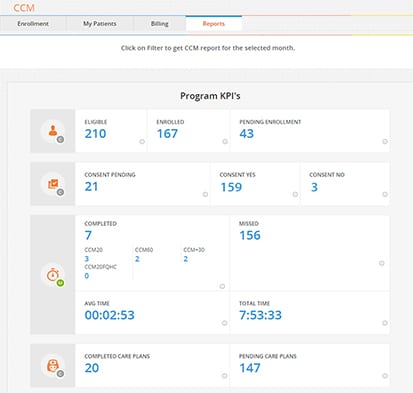The height and width of the screenshot is (393, 413).
Task: Click the gray badge on care plans icon
Action: pyautogui.click(x=60, y=374)
